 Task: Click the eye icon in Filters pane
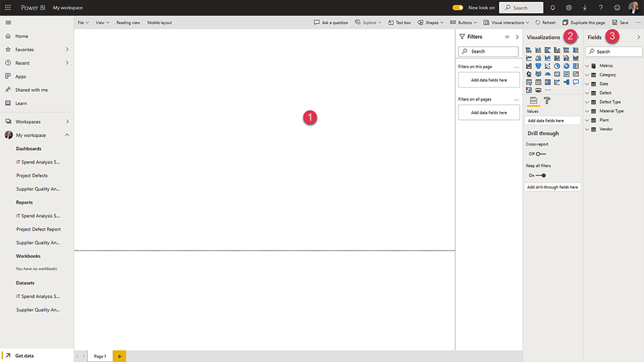click(507, 37)
